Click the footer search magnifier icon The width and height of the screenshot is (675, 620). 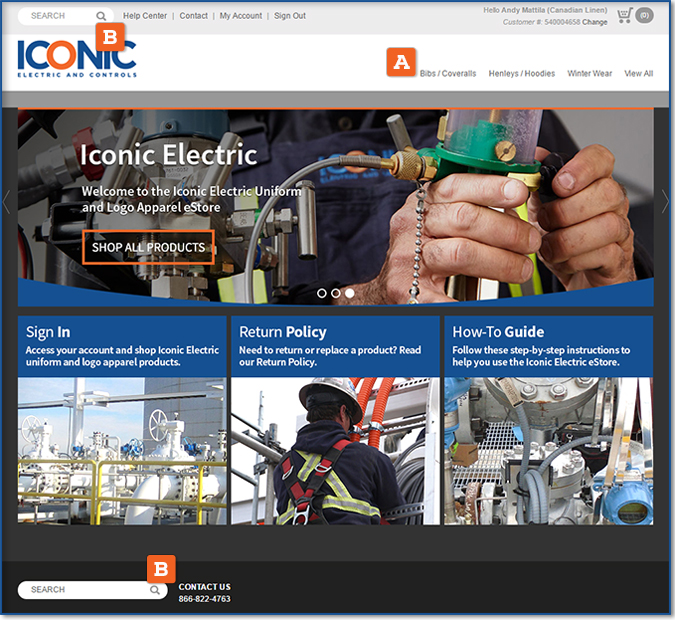tap(155, 590)
